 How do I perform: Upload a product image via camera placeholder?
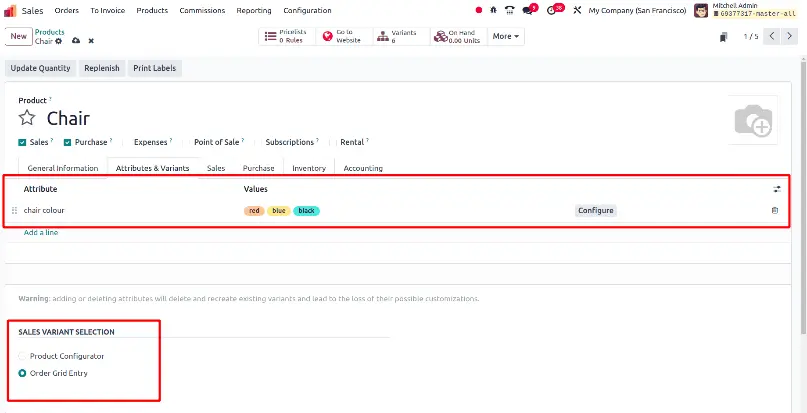pos(753,120)
